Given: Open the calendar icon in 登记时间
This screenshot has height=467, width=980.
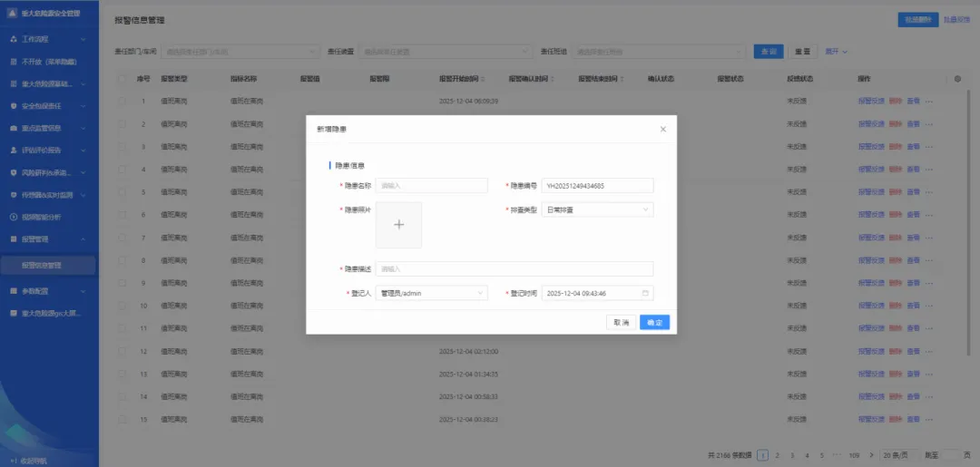Looking at the screenshot, I should (646, 293).
